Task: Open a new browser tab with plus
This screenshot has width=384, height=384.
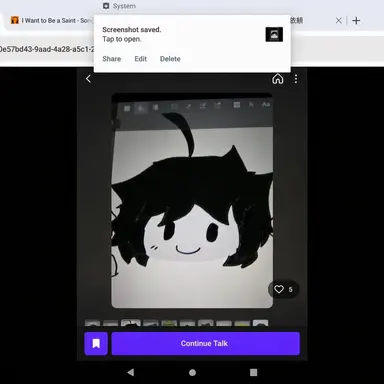Action: coord(356,21)
